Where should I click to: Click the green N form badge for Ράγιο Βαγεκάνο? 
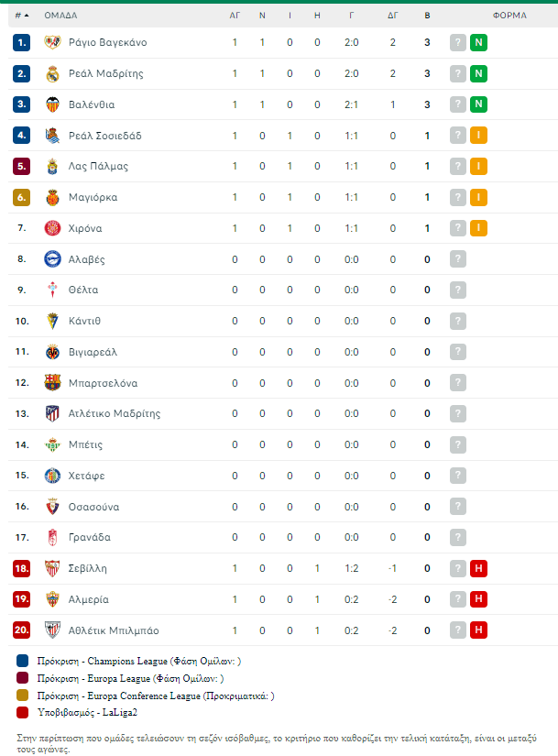tap(478, 43)
